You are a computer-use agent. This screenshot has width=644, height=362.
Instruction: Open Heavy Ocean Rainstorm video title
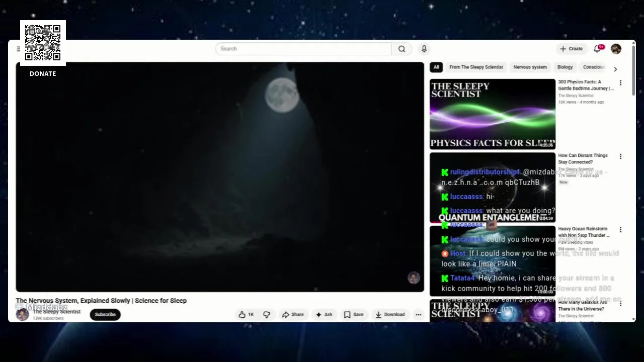(x=584, y=232)
